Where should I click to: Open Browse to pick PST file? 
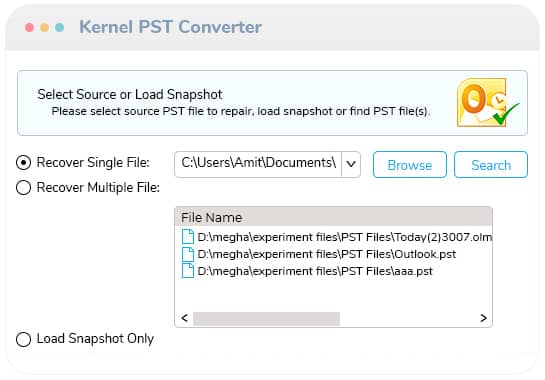pos(410,165)
